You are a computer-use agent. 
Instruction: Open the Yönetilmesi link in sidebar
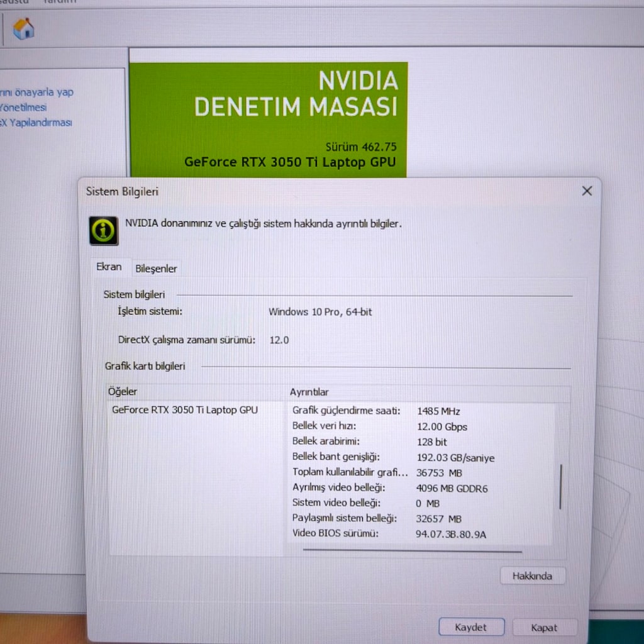point(23,108)
